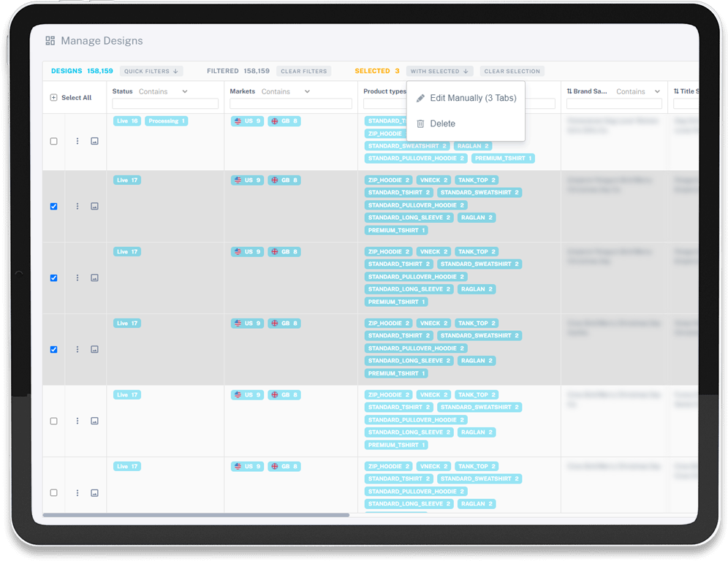Click the Product types column header

pyautogui.click(x=384, y=91)
